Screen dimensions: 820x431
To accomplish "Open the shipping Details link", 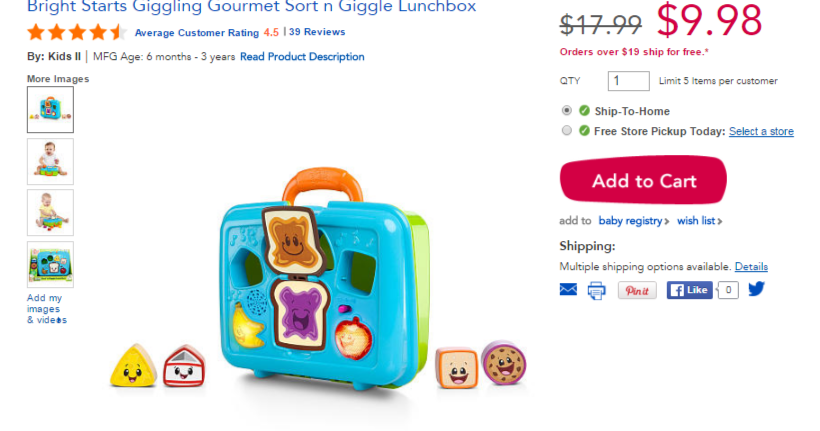I will click(x=751, y=267).
